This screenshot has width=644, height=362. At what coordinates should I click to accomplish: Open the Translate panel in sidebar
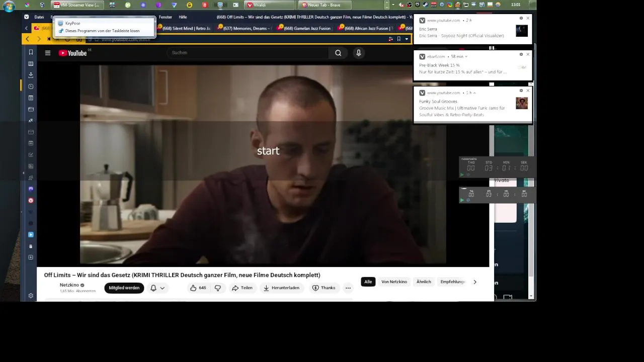point(31,121)
